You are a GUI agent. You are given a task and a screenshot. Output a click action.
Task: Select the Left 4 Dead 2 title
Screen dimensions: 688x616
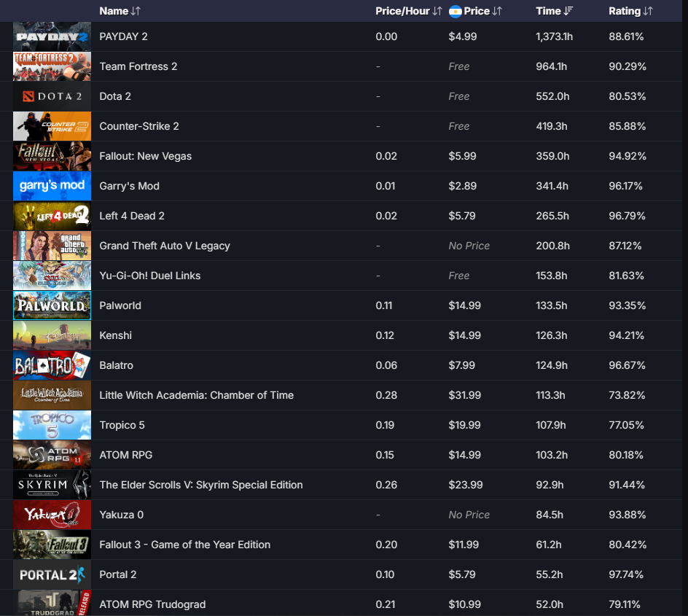tap(132, 216)
